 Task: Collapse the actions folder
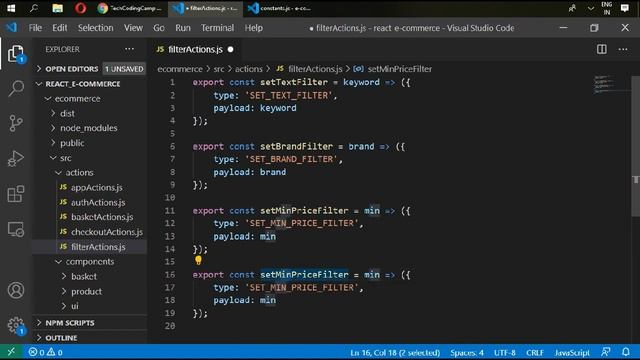pyautogui.click(x=90, y=173)
